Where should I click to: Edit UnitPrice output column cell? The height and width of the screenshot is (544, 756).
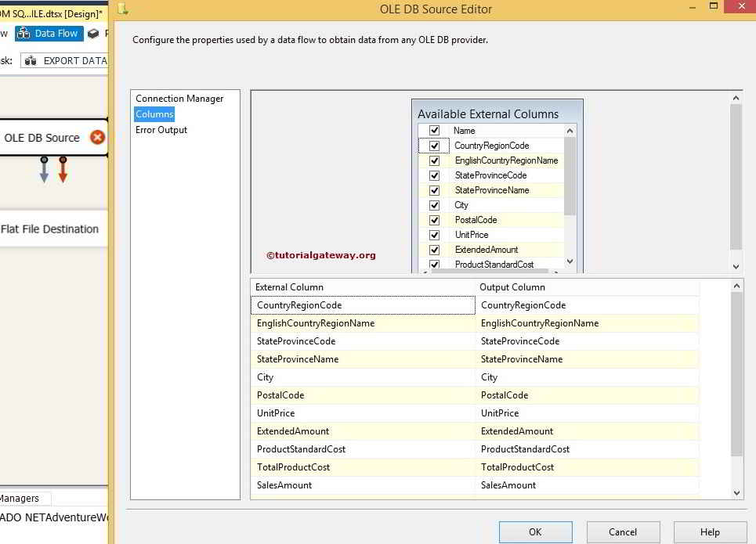point(587,413)
